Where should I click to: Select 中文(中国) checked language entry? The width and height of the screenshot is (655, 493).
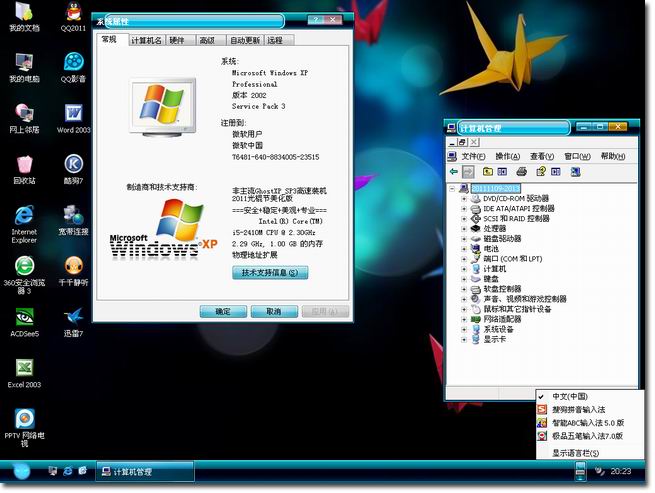pyautogui.click(x=589, y=396)
